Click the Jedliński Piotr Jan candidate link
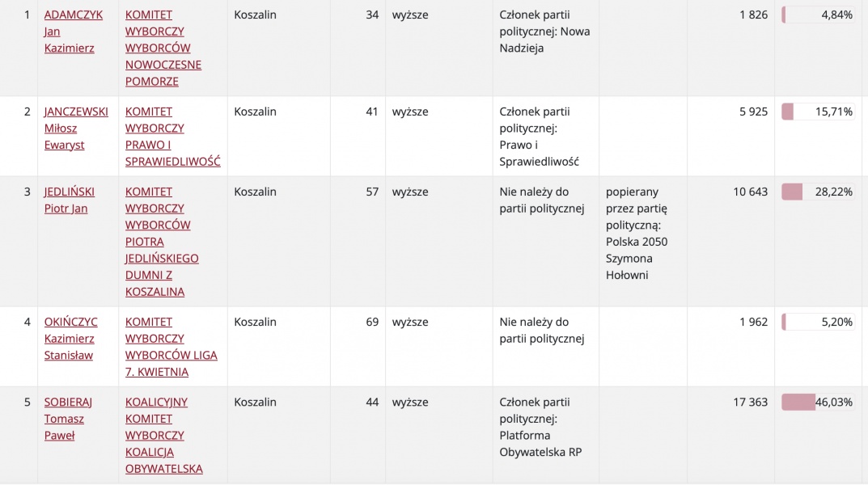The width and height of the screenshot is (868, 485). click(69, 200)
